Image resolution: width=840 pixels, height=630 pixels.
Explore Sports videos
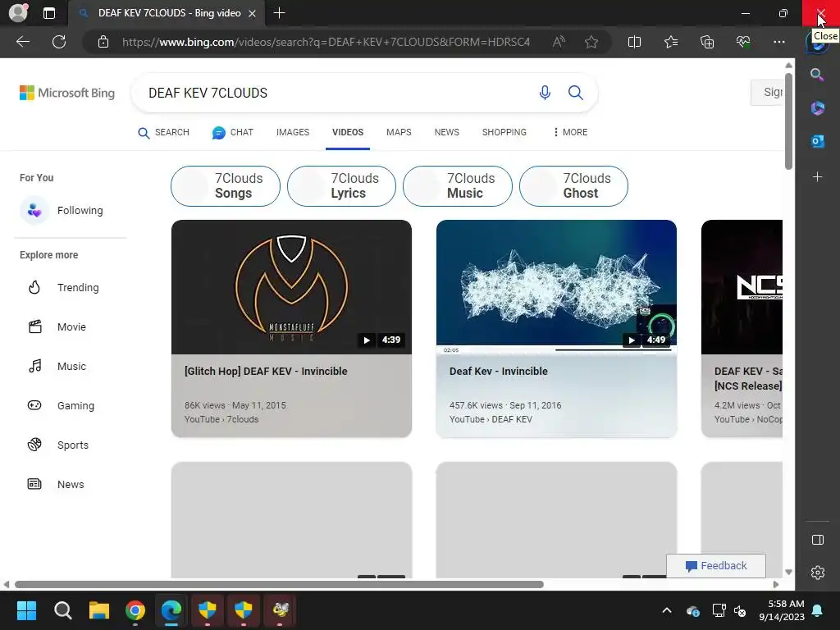coord(58,445)
